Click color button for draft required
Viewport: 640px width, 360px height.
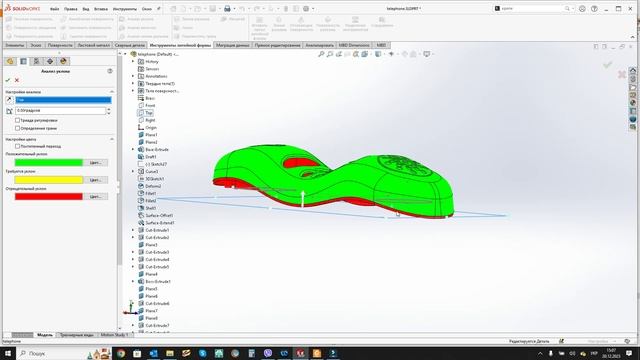pos(96,180)
